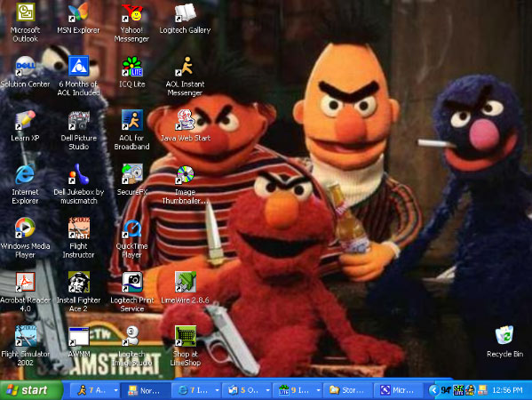The height and width of the screenshot is (400, 532).
Task: Switch to the Micr... taskbar window
Action: click(x=398, y=390)
